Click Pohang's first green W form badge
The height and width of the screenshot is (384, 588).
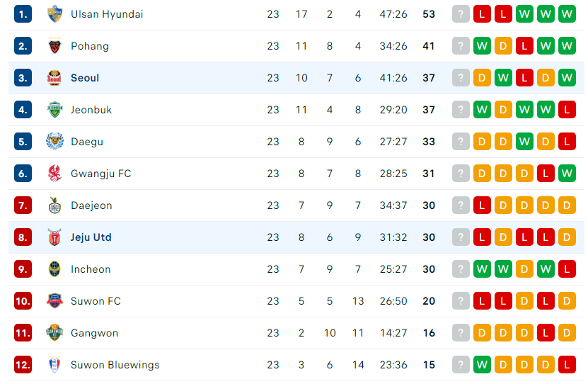coord(482,46)
